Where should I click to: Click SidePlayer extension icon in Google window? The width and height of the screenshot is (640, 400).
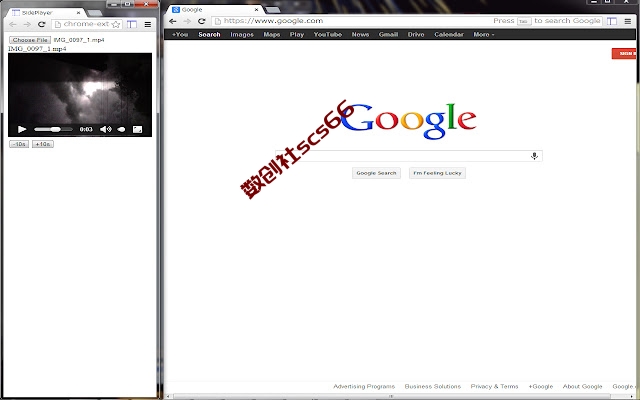pos(611,21)
